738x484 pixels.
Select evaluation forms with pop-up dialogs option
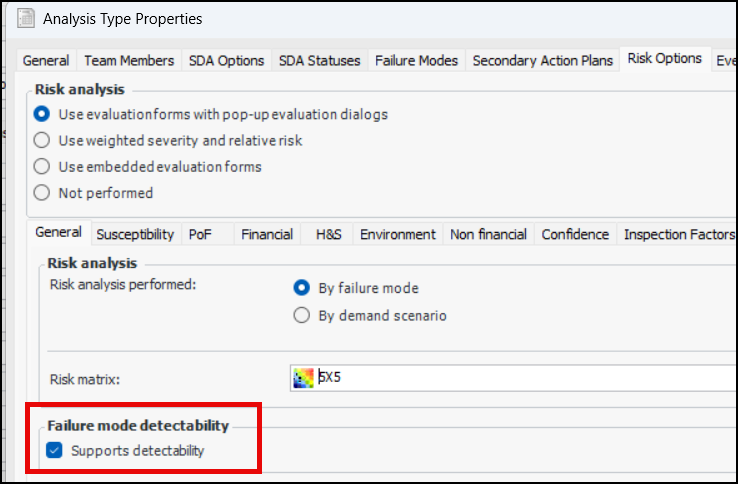point(42,114)
